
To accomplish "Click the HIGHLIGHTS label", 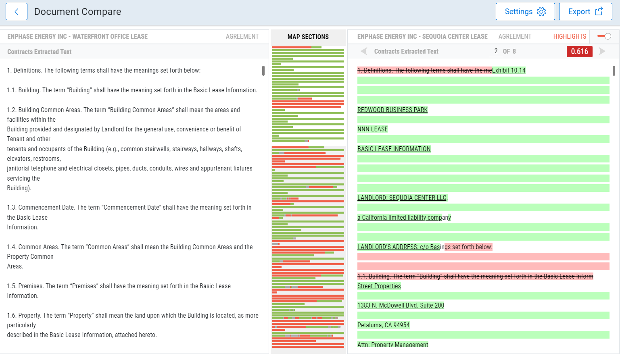I will point(570,36).
